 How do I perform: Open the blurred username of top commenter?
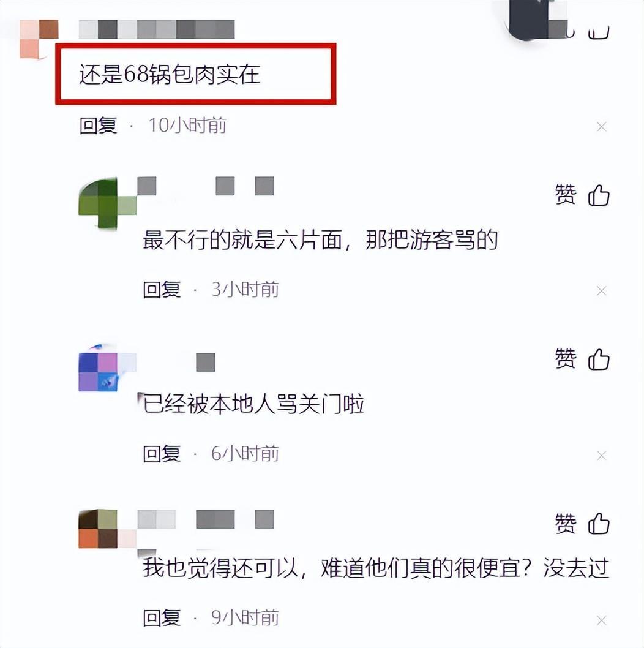click(157, 29)
